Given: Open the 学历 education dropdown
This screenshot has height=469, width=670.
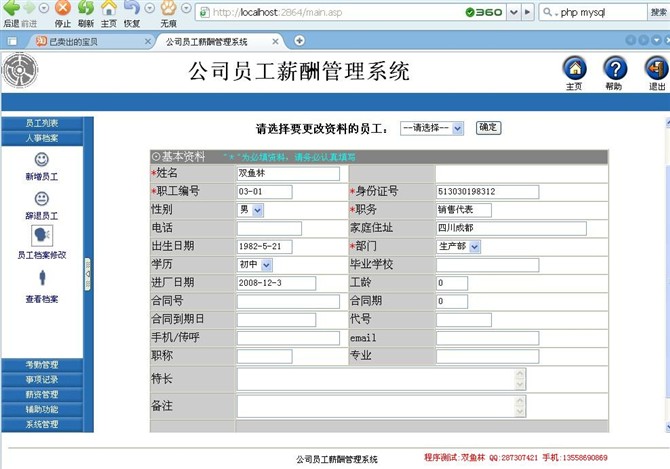Looking at the screenshot, I should (254, 265).
